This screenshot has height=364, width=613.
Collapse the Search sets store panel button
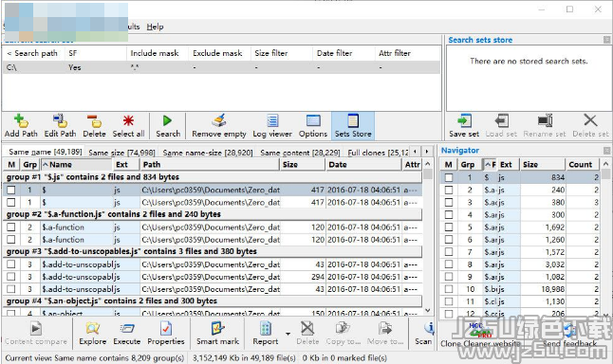click(606, 40)
